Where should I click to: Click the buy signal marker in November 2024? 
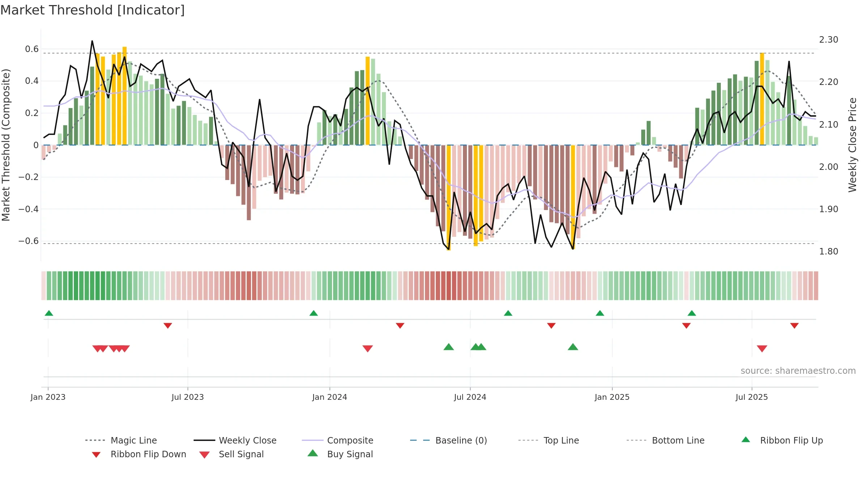[573, 347]
